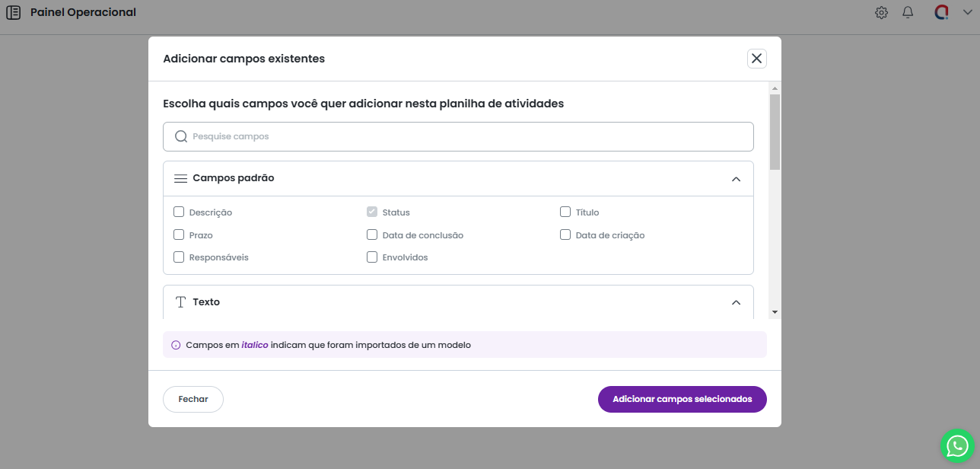This screenshot has width=980, height=469.
Task: Click the magnifier search icon
Action: click(181, 137)
